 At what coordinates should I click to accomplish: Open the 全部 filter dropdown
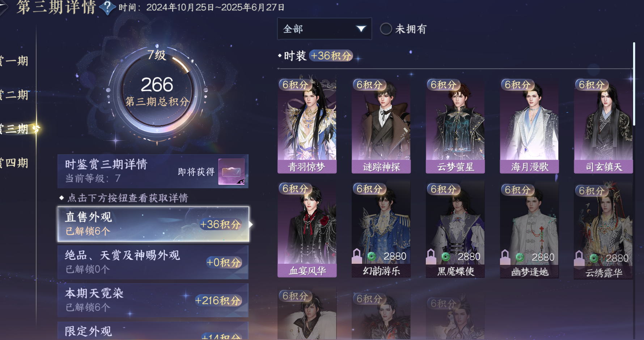(x=324, y=29)
